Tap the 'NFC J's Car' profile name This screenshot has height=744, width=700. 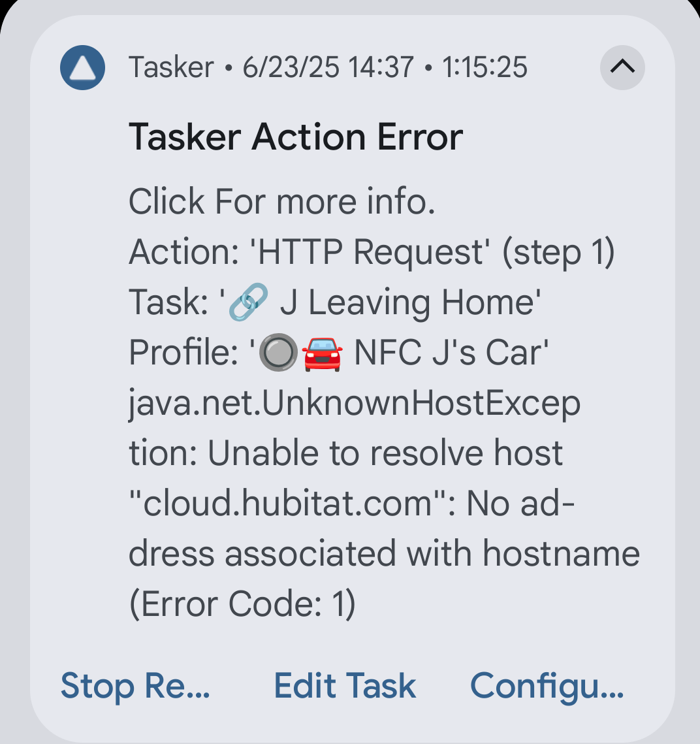point(451,353)
